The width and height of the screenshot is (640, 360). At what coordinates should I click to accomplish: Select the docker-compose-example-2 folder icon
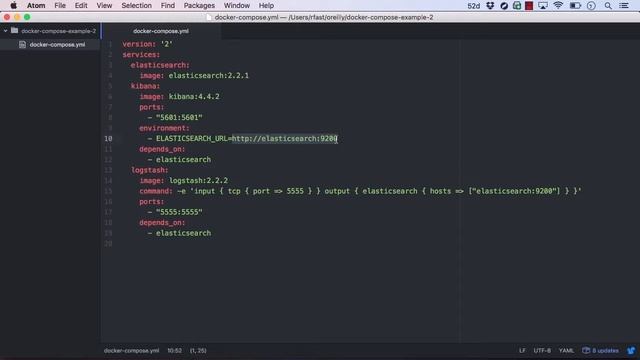point(15,31)
